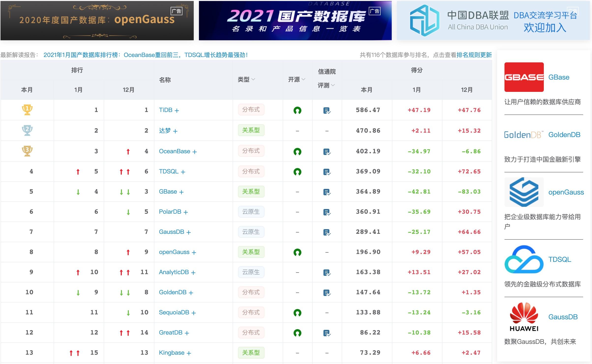This screenshot has height=364, width=592.
Task: Expand TiDB details with plus sign
Action: 177,111
